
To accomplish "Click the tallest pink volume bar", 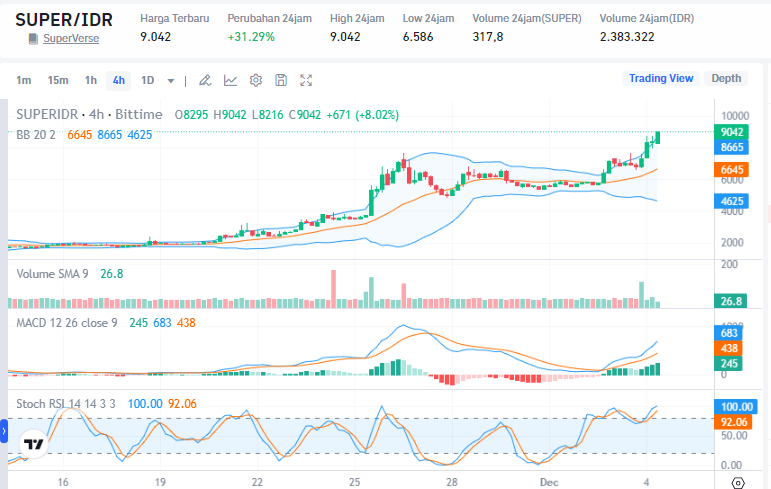I will [x=333, y=289].
